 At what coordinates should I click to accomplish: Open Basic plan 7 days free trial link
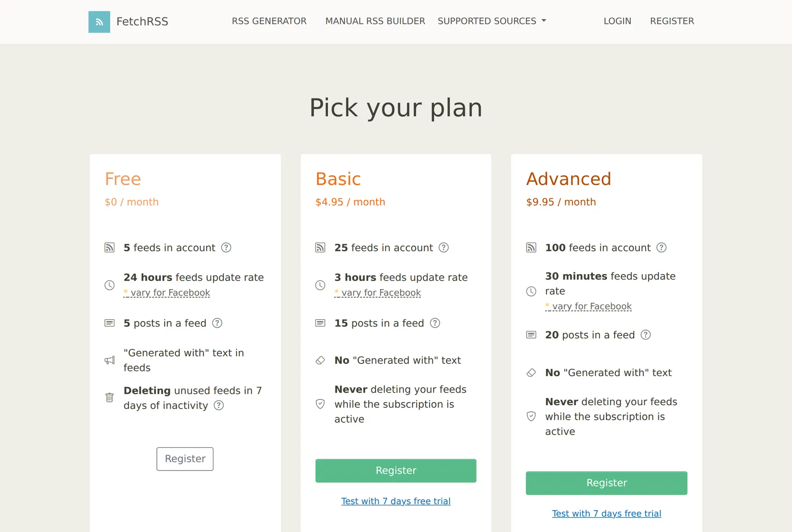(x=396, y=501)
